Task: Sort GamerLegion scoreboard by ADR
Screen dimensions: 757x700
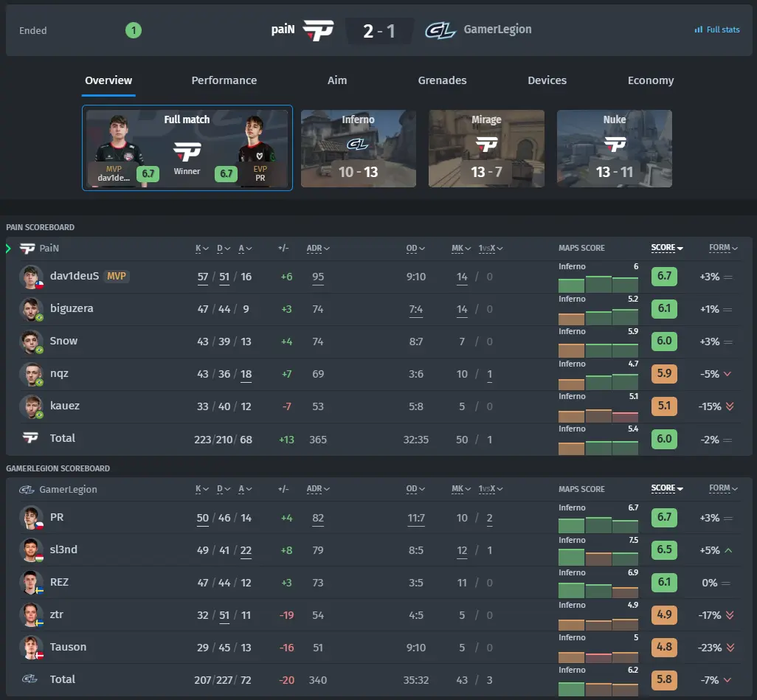Action: click(318, 489)
